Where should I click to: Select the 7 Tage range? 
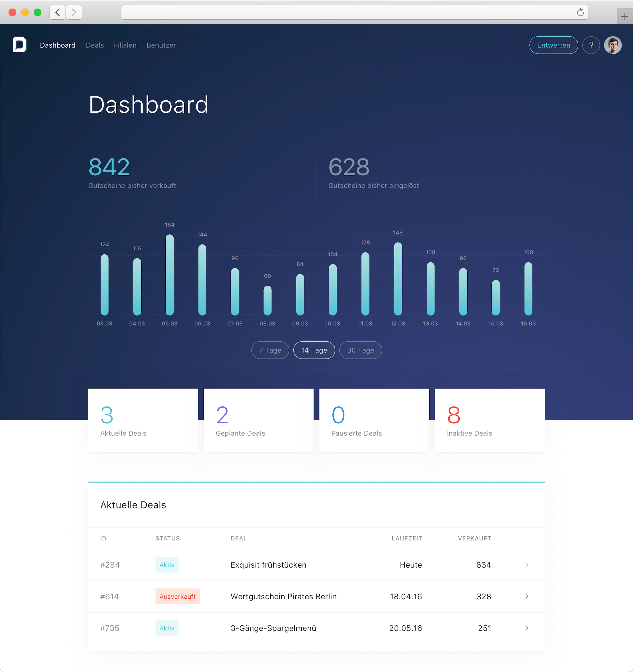(270, 350)
